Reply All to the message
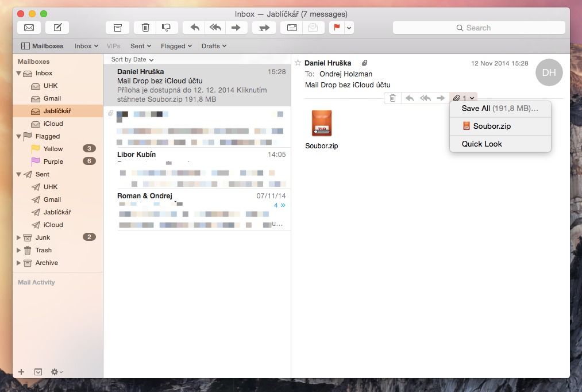Screen dimensions: 582x392 [x=215, y=27]
